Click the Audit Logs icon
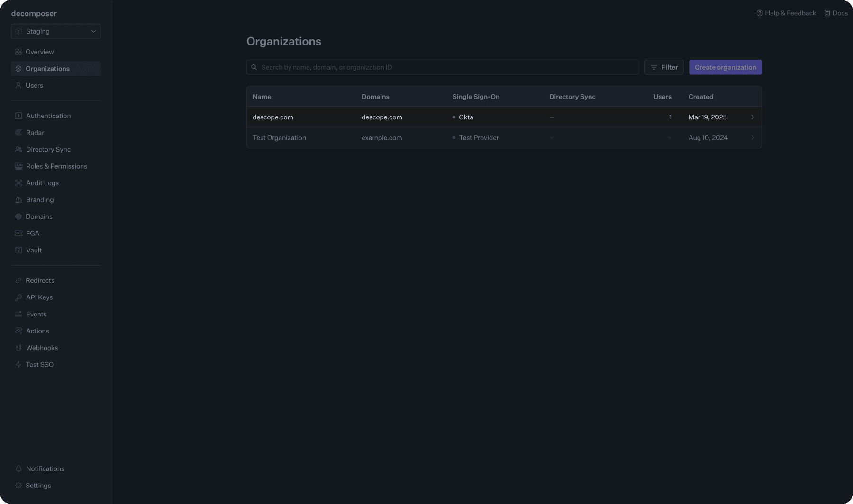Screen dimensions: 853x504 click(18, 183)
